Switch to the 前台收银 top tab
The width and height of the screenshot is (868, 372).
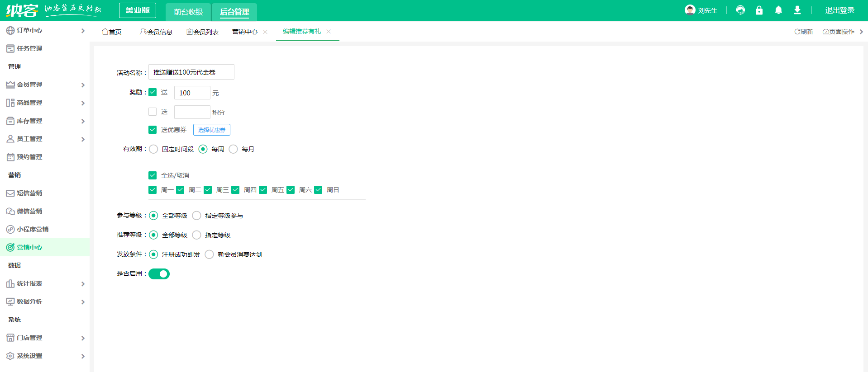click(188, 12)
